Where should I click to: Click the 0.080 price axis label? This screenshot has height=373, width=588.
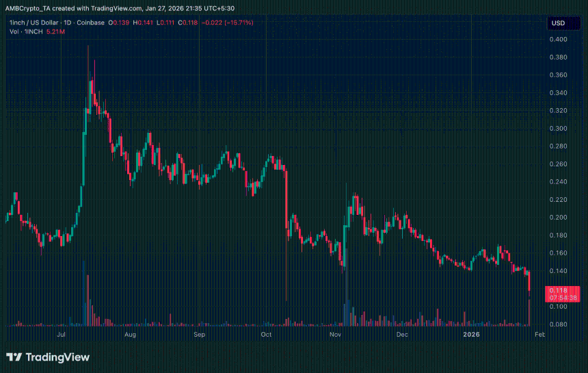click(559, 324)
